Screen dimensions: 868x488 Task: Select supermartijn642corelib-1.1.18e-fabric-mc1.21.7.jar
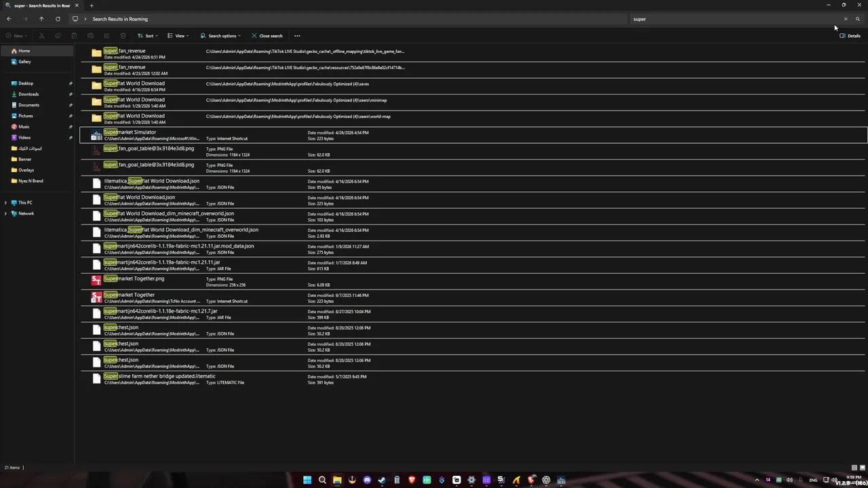click(473, 314)
